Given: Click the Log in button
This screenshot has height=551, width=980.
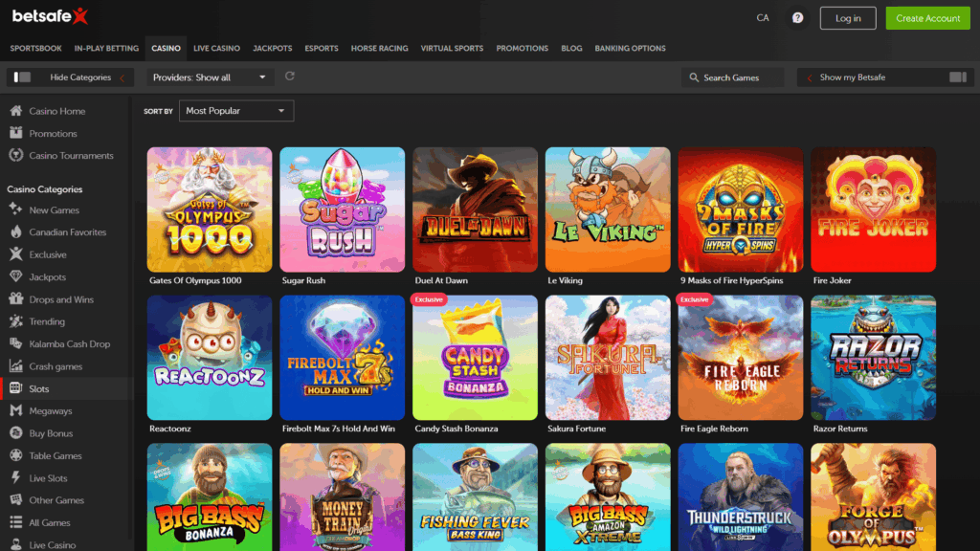Looking at the screenshot, I should tap(848, 17).
